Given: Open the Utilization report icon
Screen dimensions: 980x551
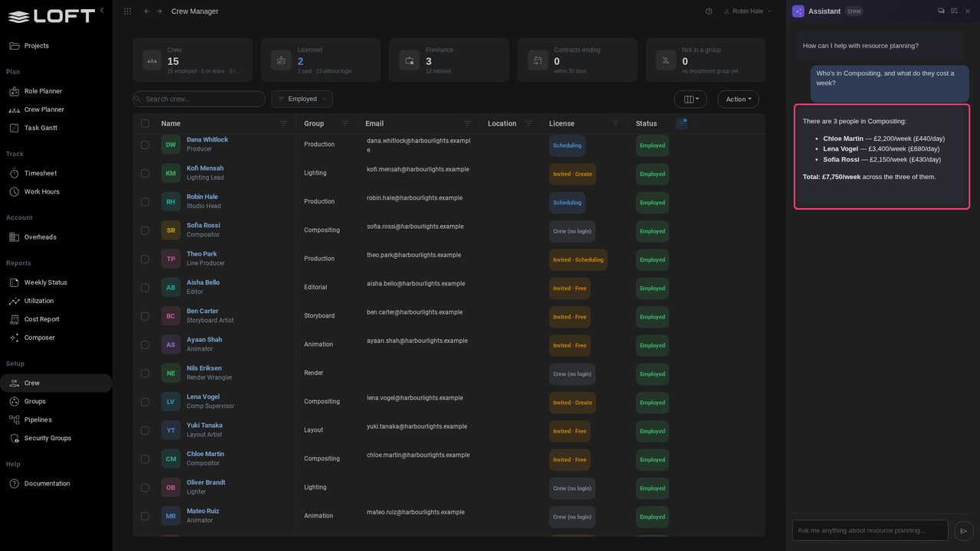Looking at the screenshot, I should coord(15,301).
